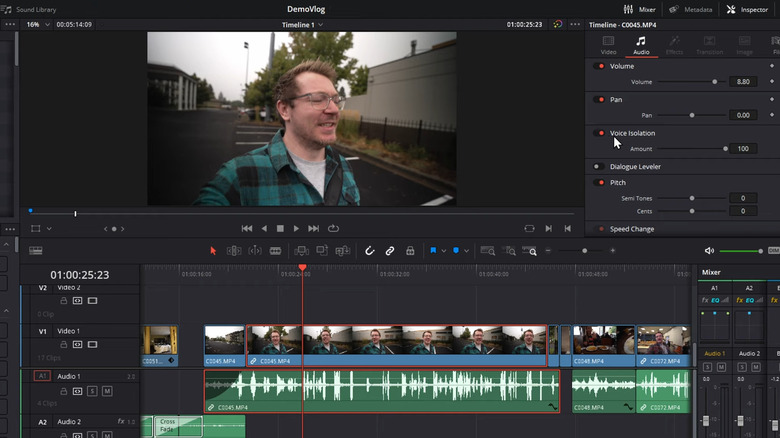Click the Volume value field 8.80

(743, 81)
